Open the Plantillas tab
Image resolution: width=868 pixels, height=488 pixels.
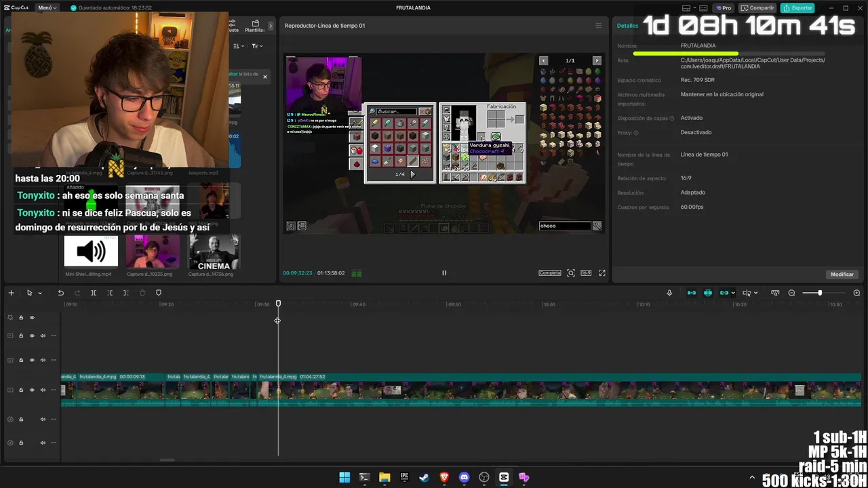coord(254,26)
